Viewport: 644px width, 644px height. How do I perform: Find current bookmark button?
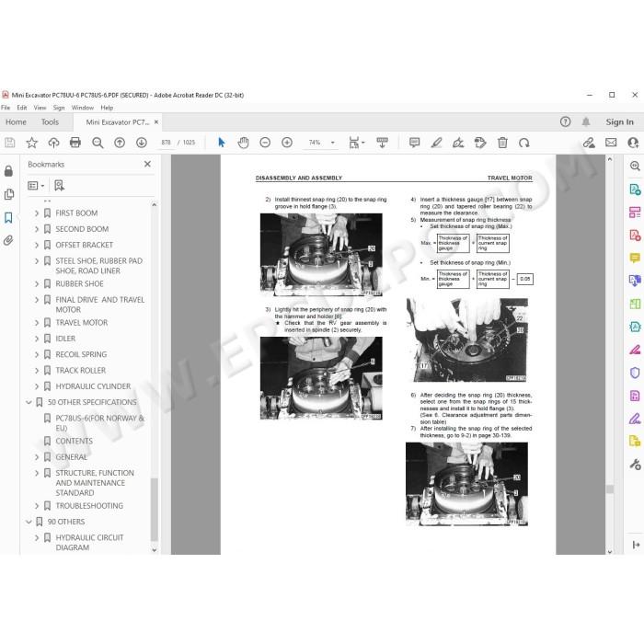(59, 186)
